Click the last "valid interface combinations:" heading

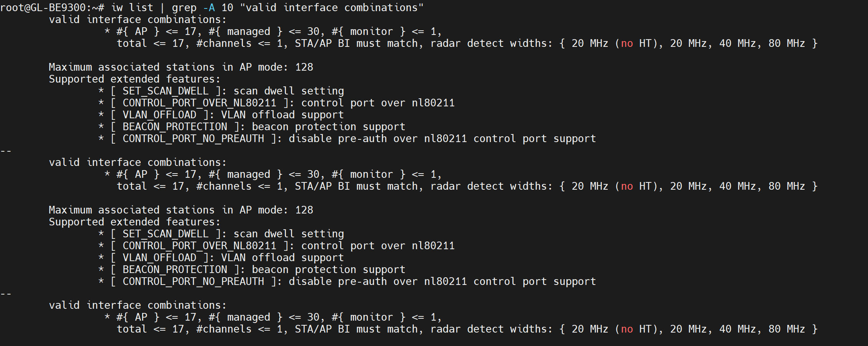tap(138, 305)
